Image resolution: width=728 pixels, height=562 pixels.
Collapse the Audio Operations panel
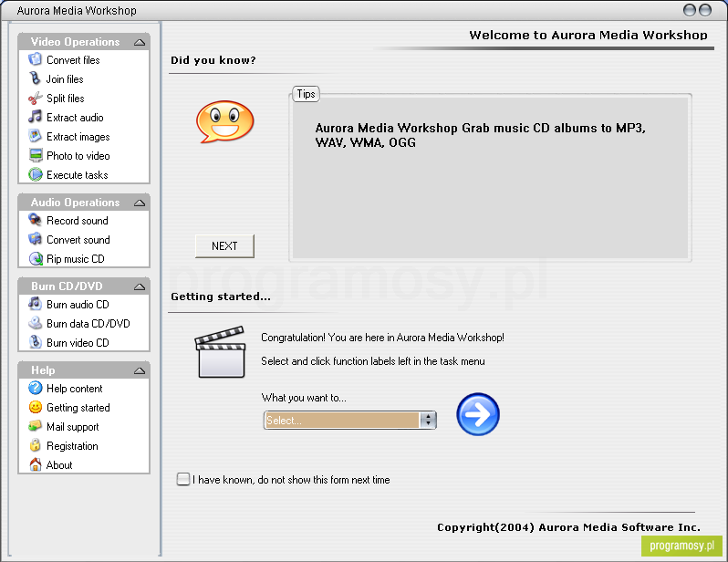[x=140, y=203]
